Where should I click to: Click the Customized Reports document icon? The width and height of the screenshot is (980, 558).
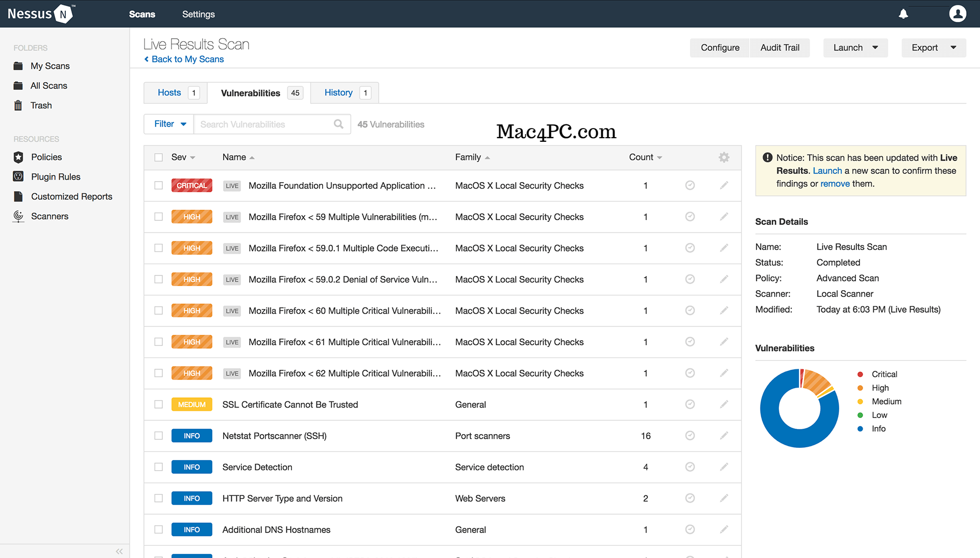point(18,196)
